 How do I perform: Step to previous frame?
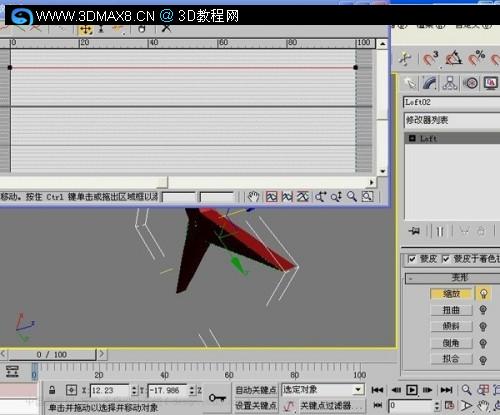(396, 390)
